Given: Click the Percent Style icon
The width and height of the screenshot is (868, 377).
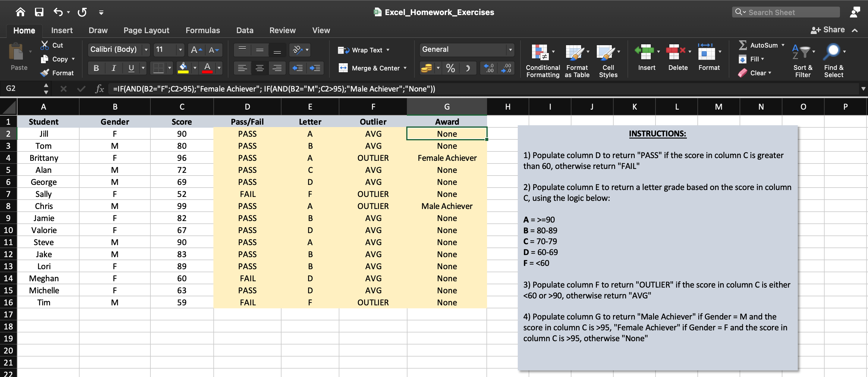Looking at the screenshot, I should [x=450, y=68].
